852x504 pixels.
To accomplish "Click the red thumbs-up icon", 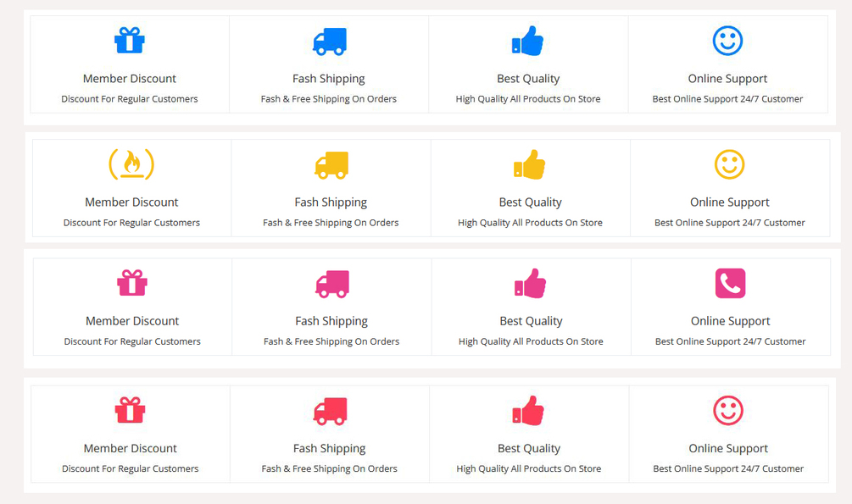I will [528, 411].
